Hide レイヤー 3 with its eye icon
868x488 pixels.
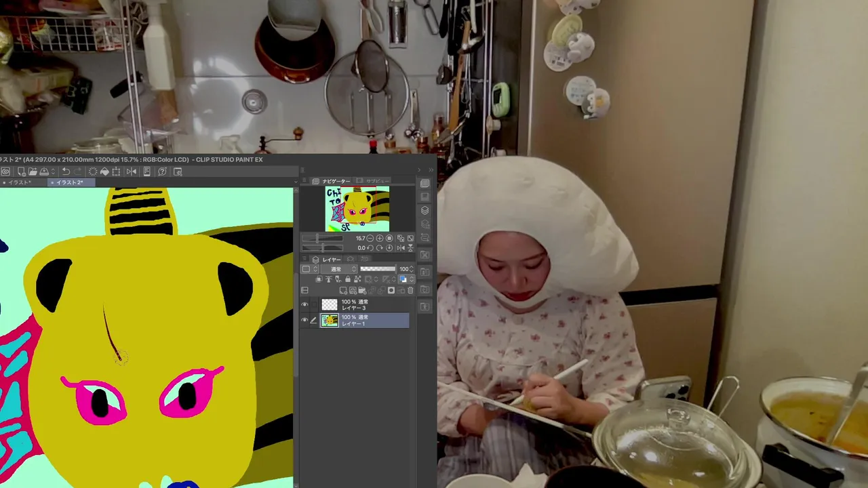point(304,305)
